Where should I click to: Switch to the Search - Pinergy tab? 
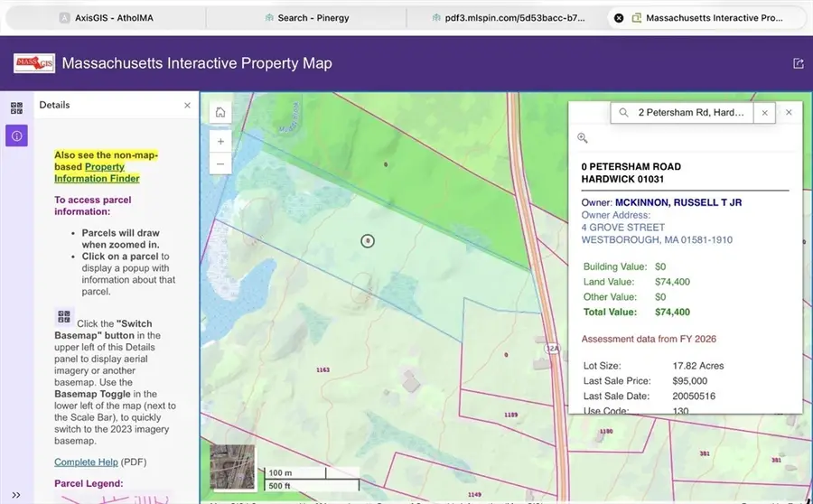(x=306, y=17)
